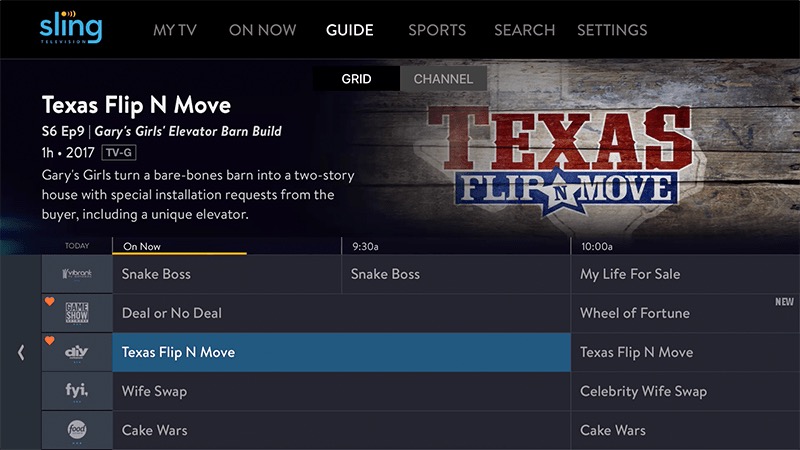Select the GUIDE menu item
The image size is (800, 450).
click(x=349, y=30)
